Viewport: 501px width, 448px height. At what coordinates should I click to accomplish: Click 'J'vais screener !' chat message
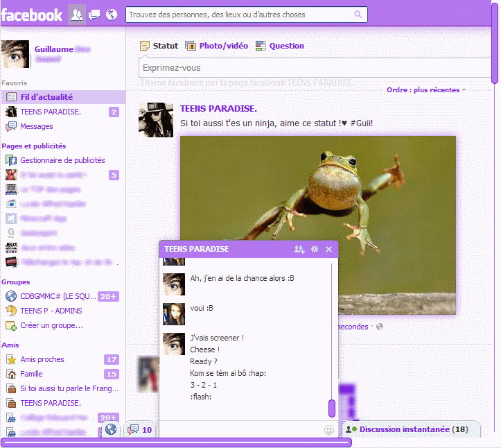[217, 338]
